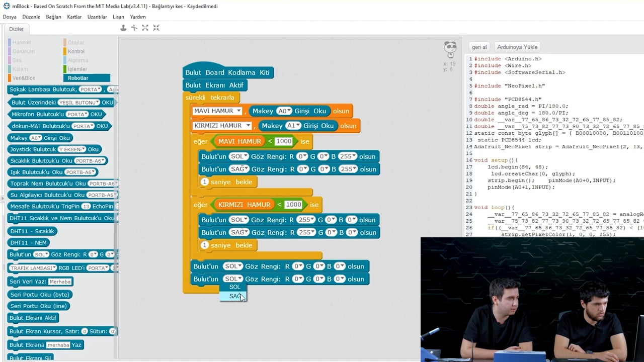644x362 pixels.
Task: Open the Kartlar menu
Action: pyautogui.click(x=74, y=17)
